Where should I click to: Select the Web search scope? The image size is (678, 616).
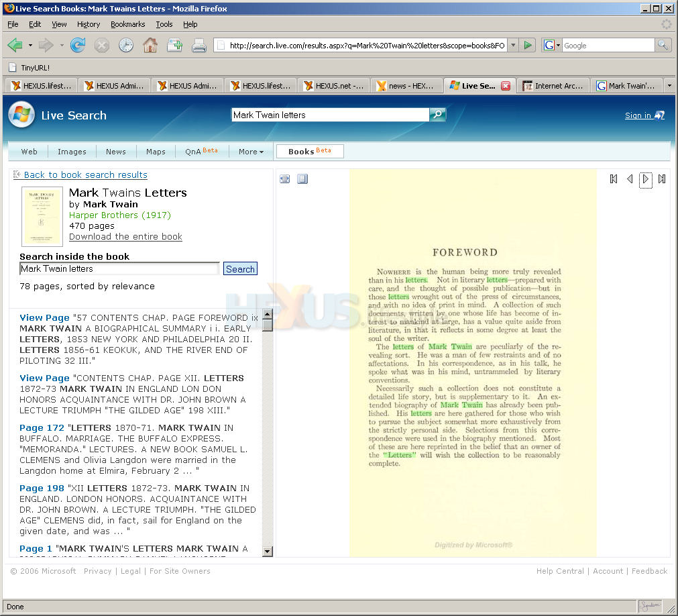pyautogui.click(x=30, y=152)
